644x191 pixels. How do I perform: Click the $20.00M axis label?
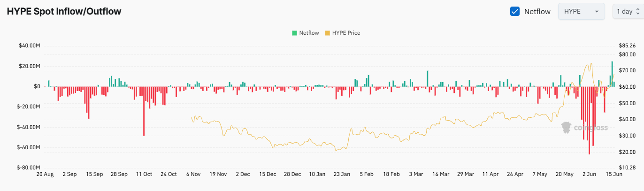point(29,66)
